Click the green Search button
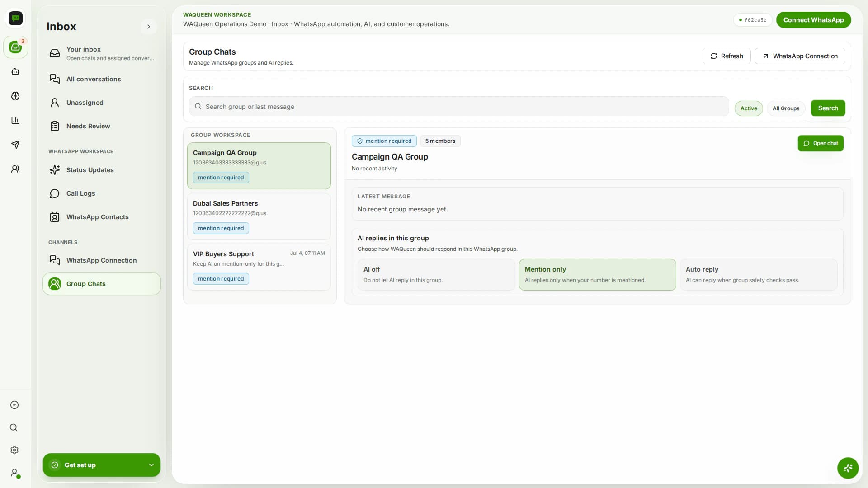The height and width of the screenshot is (488, 868). point(828,108)
